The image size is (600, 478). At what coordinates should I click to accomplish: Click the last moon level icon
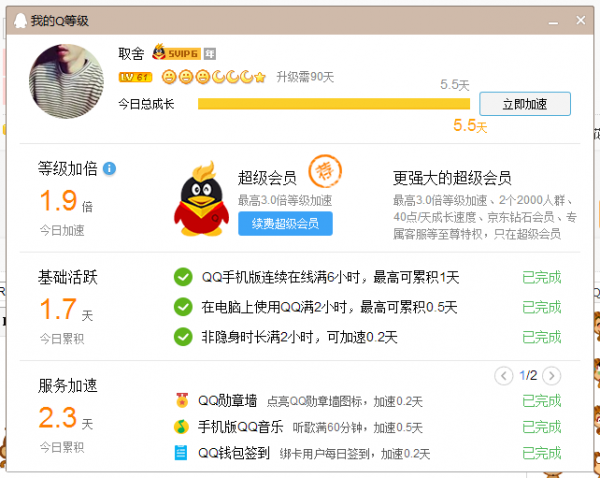[246, 77]
